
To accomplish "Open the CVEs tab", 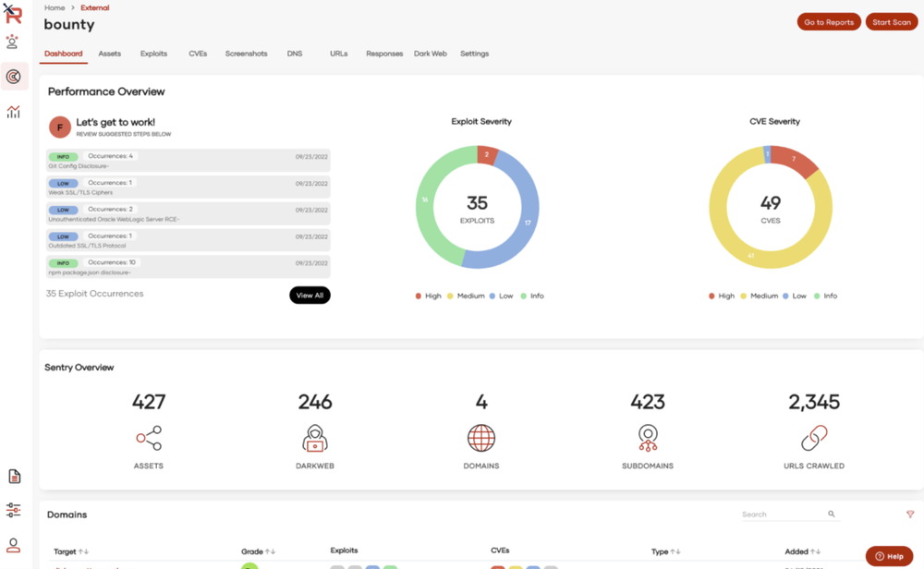I will click(198, 54).
